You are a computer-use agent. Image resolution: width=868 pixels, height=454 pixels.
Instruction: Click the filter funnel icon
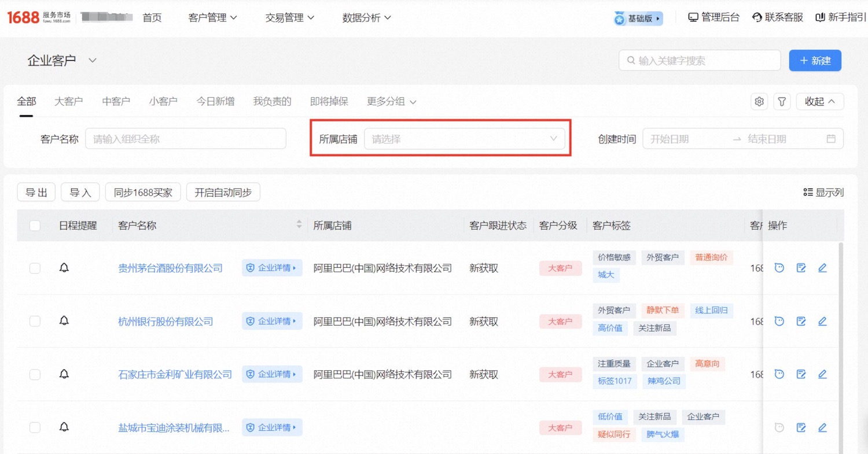[782, 102]
